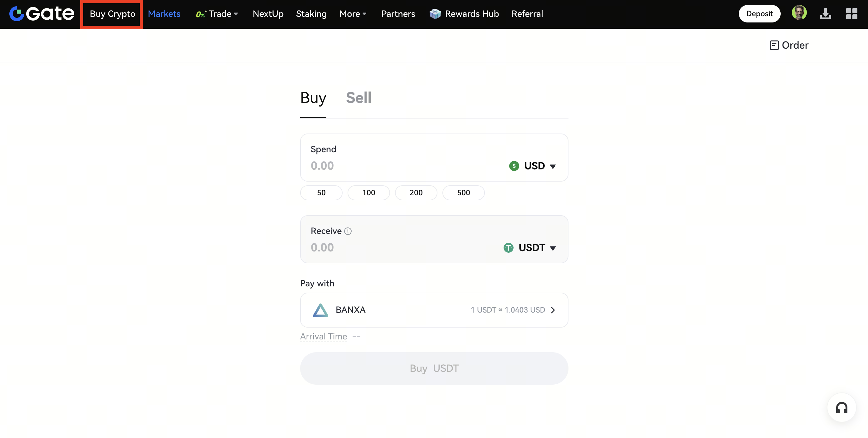Select the 100 preset amount
Image resolution: width=868 pixels, height=438 pixels.
click(368, 193)
